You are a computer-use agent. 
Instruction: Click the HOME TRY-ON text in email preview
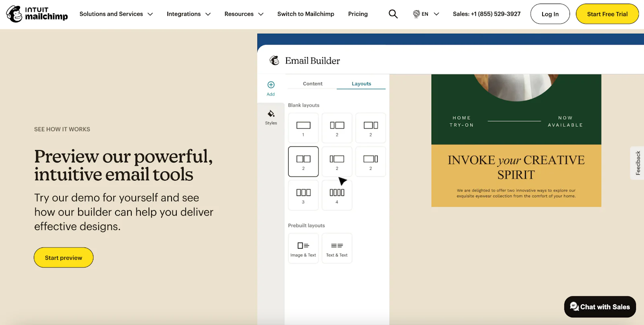click(462, 121)
